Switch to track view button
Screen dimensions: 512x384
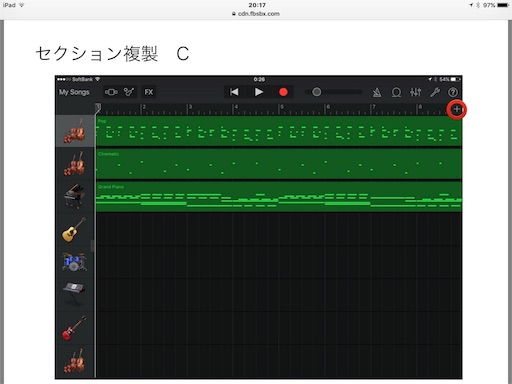111,92
